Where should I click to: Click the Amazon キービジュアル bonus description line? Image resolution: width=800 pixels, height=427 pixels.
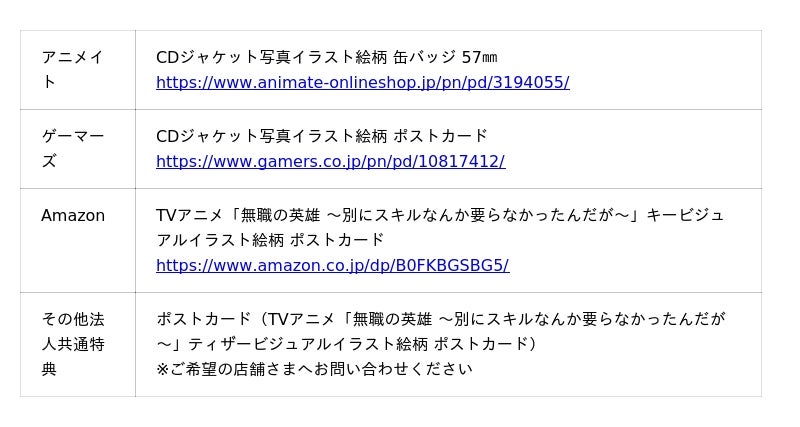(x=440, y=215)
